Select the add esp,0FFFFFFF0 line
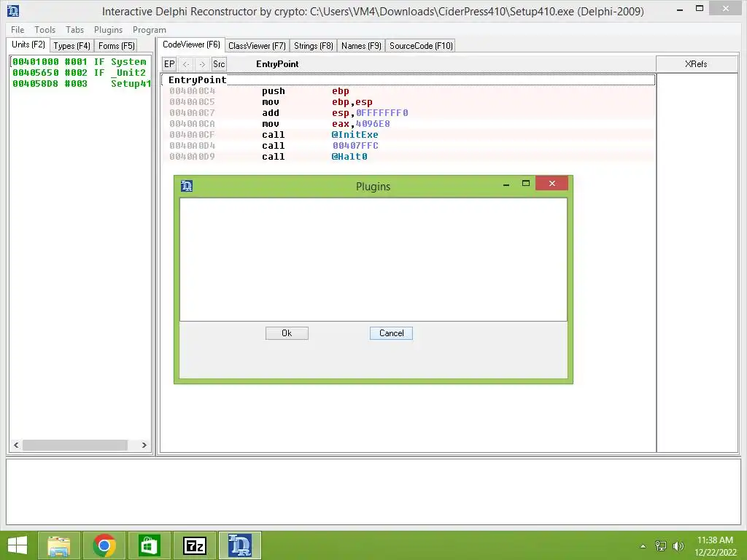Image resolution: width=747 pixels, height=560 pixels. pyautogui.click(x=409, y=113)
